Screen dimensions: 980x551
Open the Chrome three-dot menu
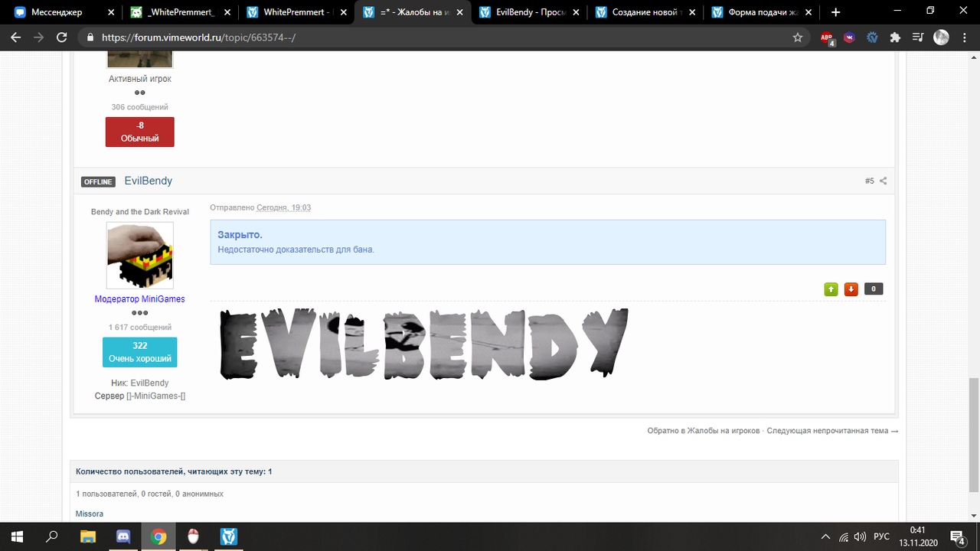click(x=964, y=37)
